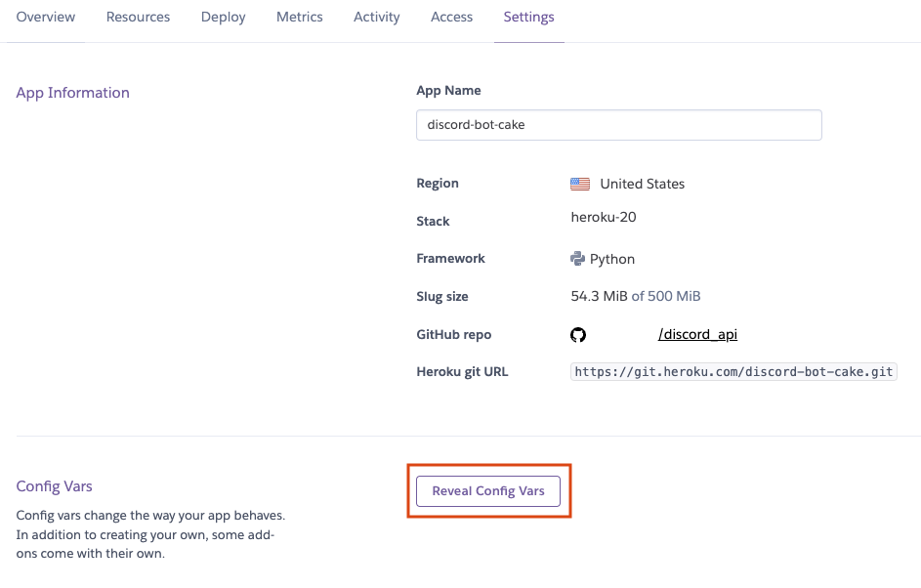Click the heroku-20 stack value
The image size is (921, 588).
[604, 218]
